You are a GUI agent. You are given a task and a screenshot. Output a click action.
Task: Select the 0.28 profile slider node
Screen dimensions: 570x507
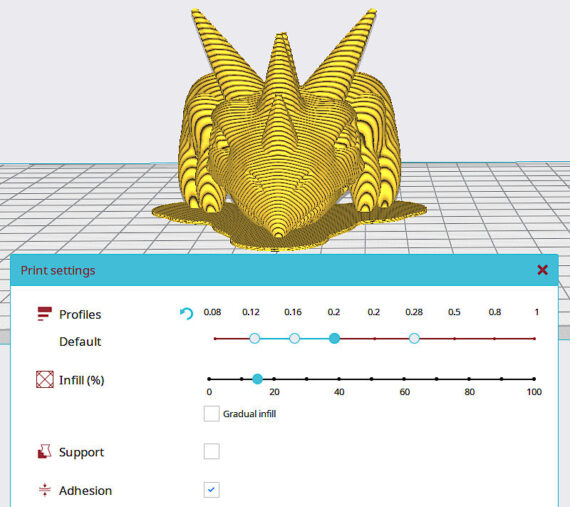click(x=414, y=338)
